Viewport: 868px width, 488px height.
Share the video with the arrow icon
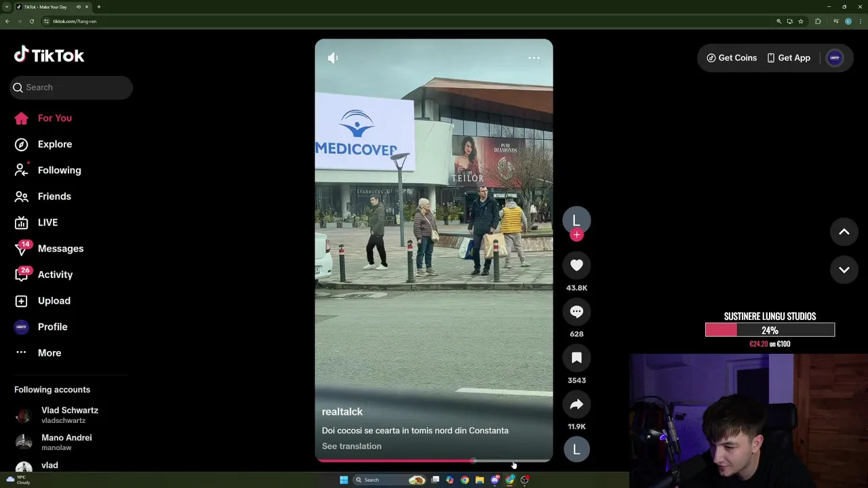tap(576, 405)
